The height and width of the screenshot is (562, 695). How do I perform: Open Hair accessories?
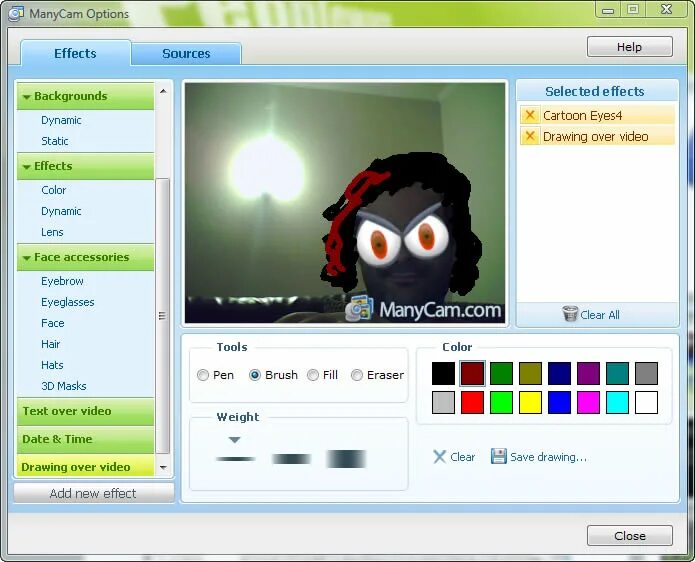(51, 344)
